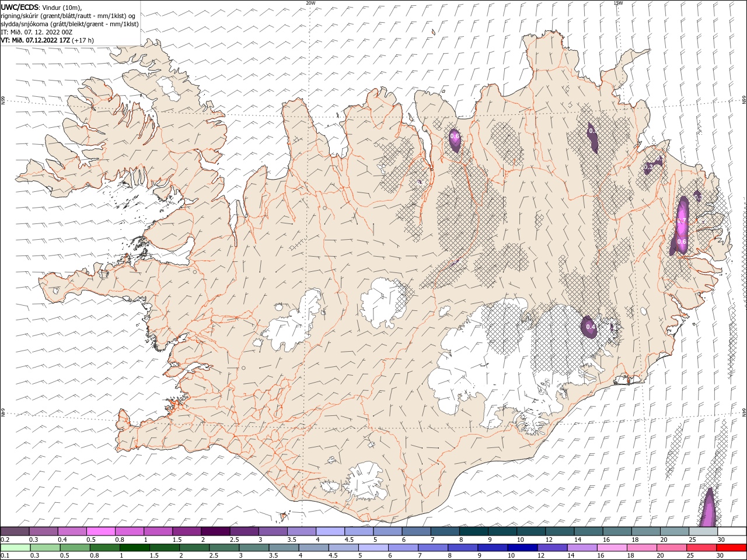747x560 pixels.
Task: Pick the bright red swatch labeled 30 in rain scale
Action: tap(731, 547)
